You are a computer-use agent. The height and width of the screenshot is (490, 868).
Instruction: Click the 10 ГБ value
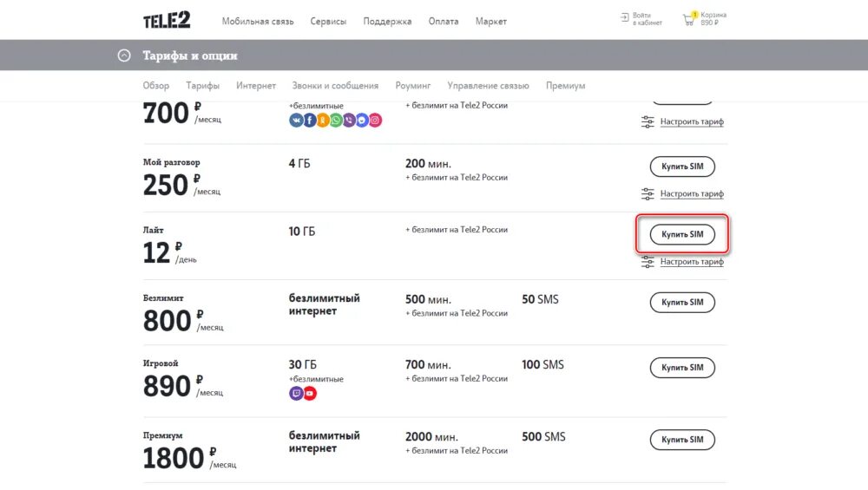(302, 232)
